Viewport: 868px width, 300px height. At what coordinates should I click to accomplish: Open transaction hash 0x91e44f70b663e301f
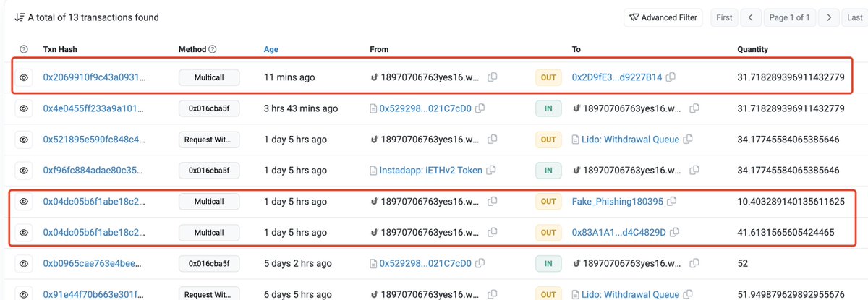click(x=94, y=294)
